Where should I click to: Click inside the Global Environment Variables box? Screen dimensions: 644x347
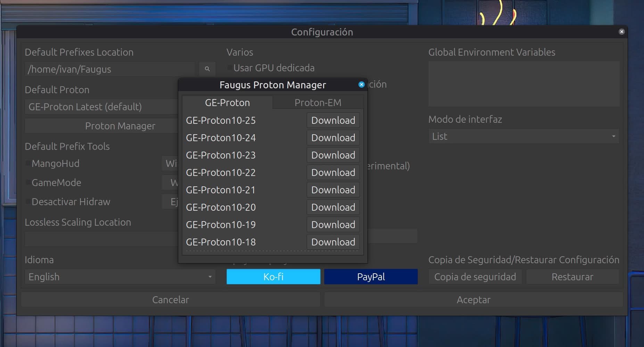click(524, 83)
